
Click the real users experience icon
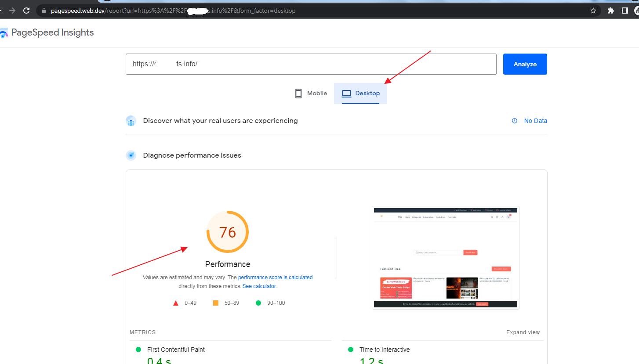pyautogui.click(x=131, y=121)
